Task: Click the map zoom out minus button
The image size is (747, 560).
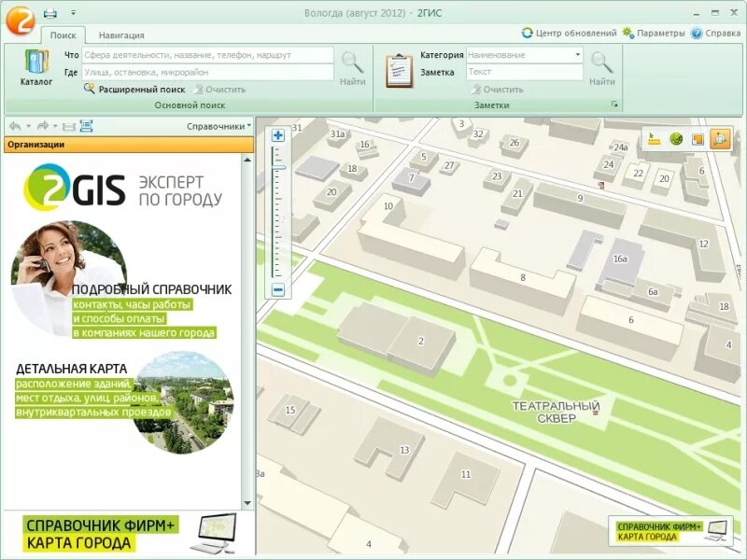Action: point(278,289)
